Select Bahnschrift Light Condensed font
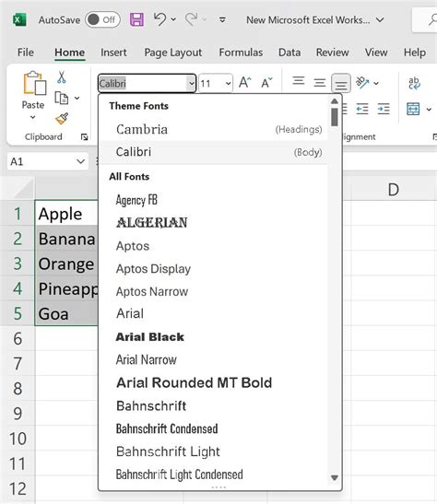437x504 pixels. pyautogui.click(x=213, y=475)
